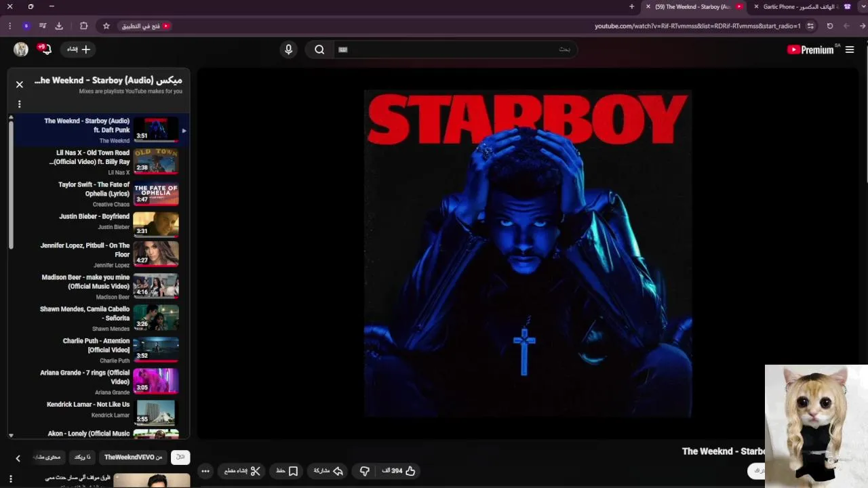Open browser downloads icon
The image size is (868, 488).
tap(59, 26)
